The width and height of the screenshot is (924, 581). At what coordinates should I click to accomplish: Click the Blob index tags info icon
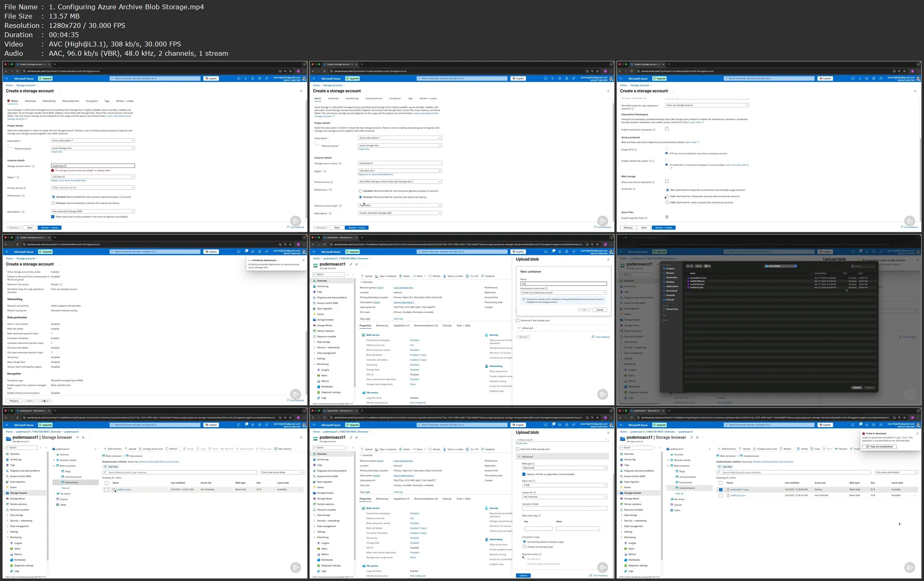(539, 516)
